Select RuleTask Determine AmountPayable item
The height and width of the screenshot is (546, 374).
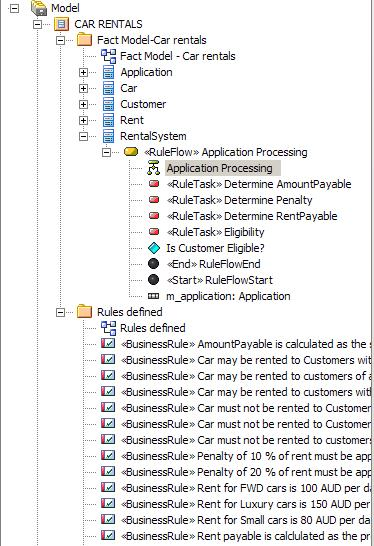pos(259,184)
